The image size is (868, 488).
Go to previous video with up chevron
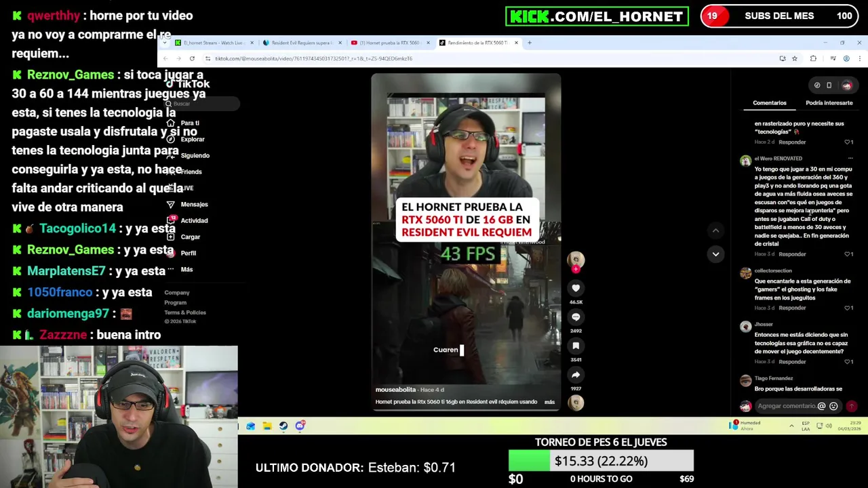715,230
